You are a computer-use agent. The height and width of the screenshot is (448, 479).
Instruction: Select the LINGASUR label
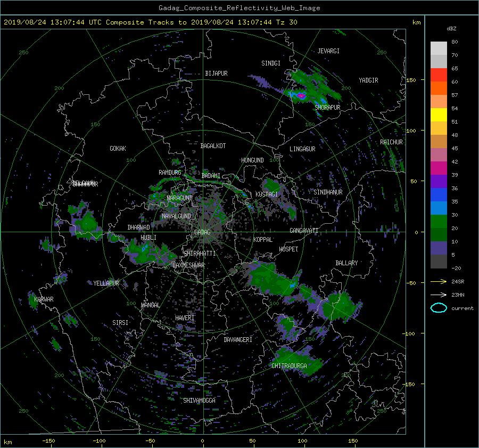click(x=302, y=149)
